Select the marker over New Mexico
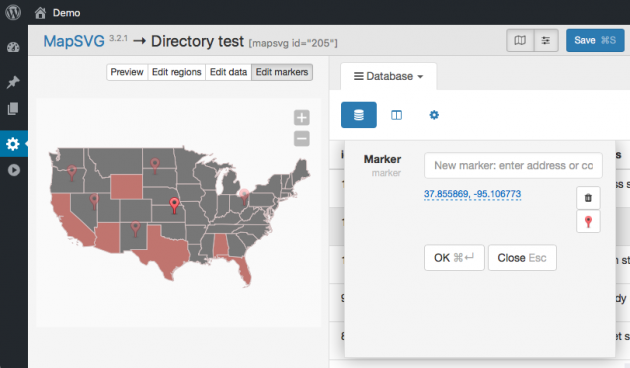 click(x=135, y=229)
